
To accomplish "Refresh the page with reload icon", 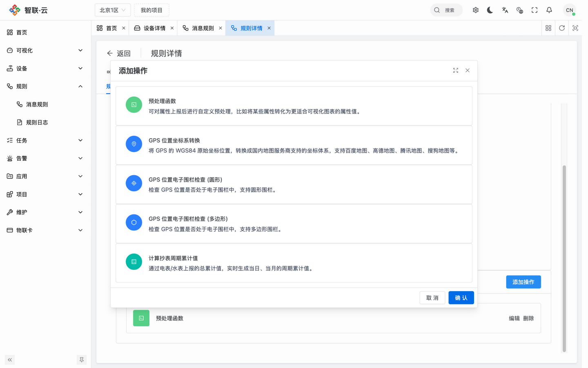I will pos(562,28).
